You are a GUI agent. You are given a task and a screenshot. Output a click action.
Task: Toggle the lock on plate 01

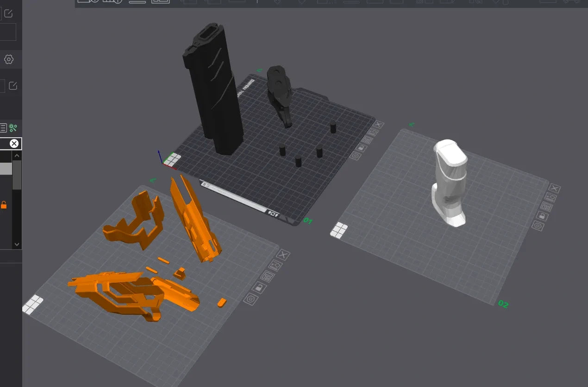pyautogui.click(x=362, y=148)
